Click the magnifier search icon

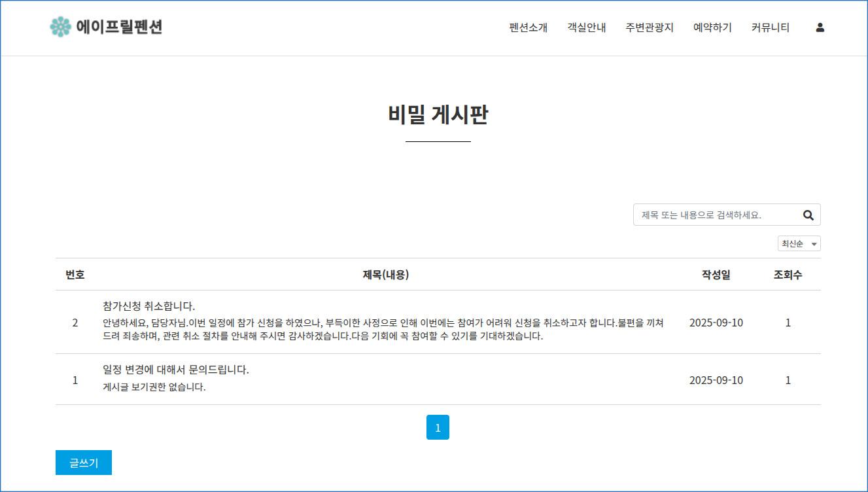(808, 215)
